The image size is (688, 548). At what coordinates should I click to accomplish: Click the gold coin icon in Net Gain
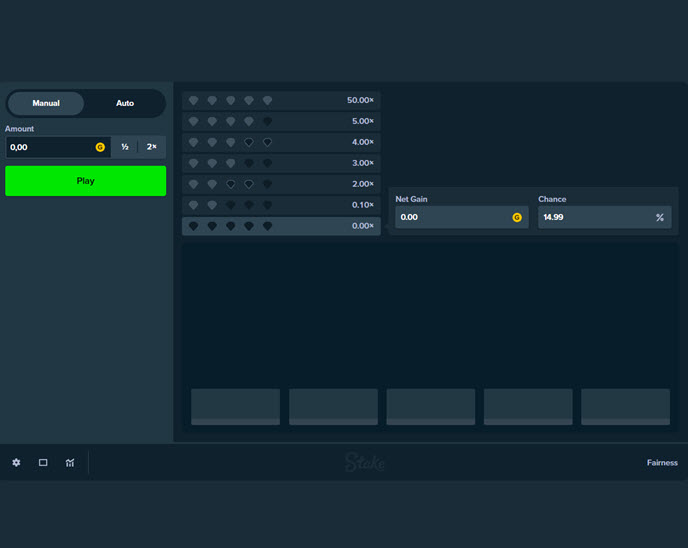pos(517,217)
